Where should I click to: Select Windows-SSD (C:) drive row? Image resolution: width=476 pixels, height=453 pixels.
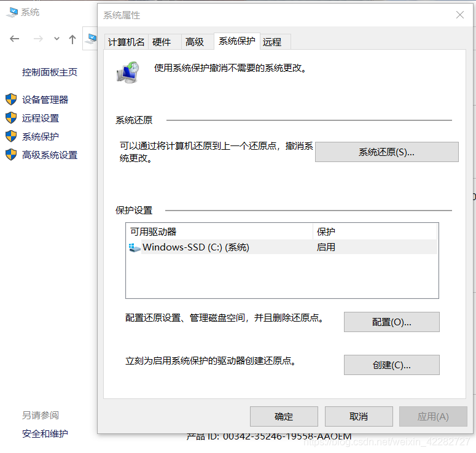click(x=283, y=247)
